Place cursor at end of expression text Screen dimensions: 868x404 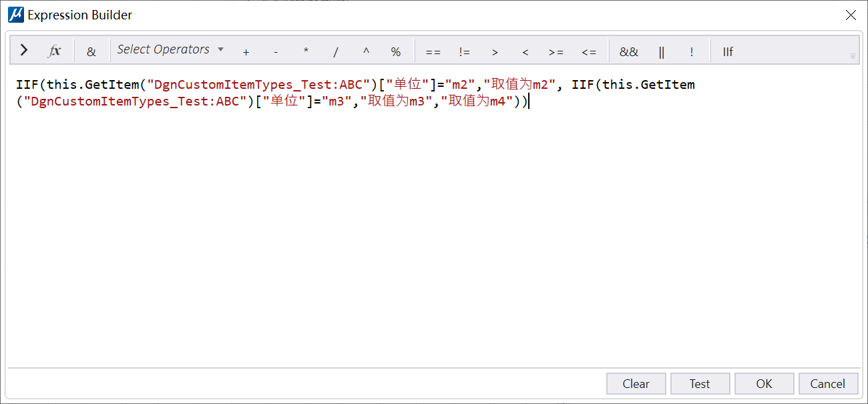528,102
